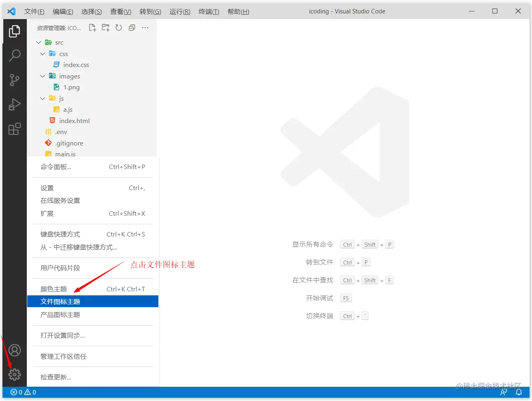The width and height of the screenshot is (532, 401).
Task: Open the Explorer view in activity bar
Action: coord(15,31)
